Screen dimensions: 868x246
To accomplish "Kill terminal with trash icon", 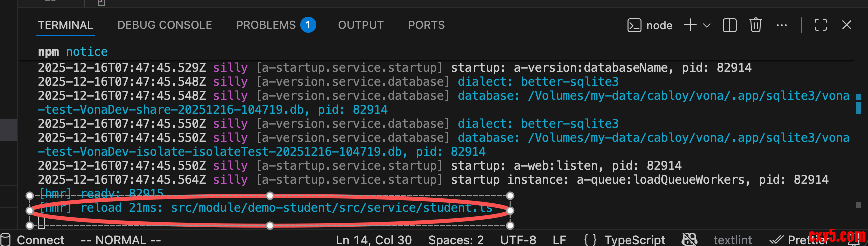I will [x=756, y=25].
